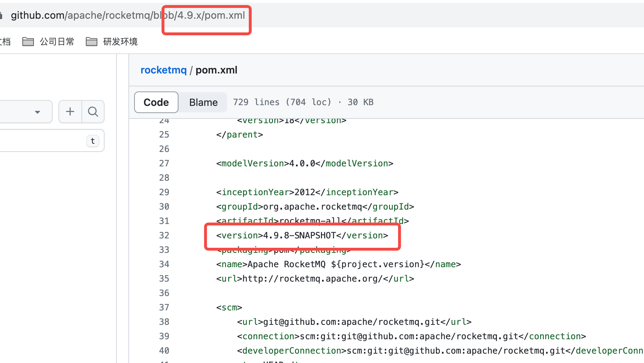Viewport: 644px width, 363px height.
Task: Click the modelVersion 4.0.0 line
Action: [x=305, y=163]
